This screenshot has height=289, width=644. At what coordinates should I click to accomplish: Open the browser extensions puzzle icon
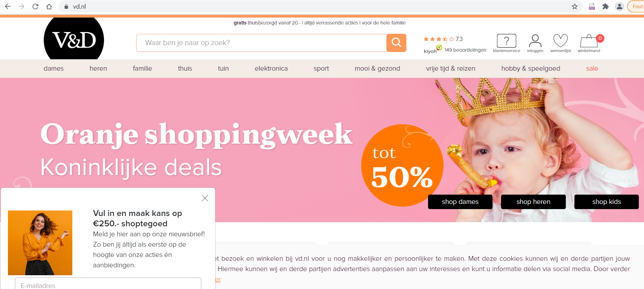605,7
